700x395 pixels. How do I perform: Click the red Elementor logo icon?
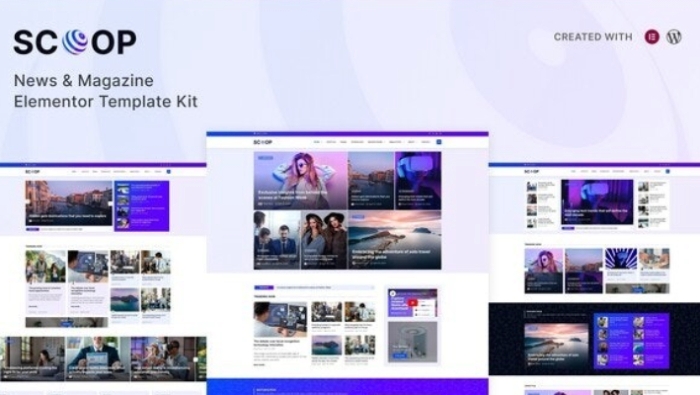(652, 37)
